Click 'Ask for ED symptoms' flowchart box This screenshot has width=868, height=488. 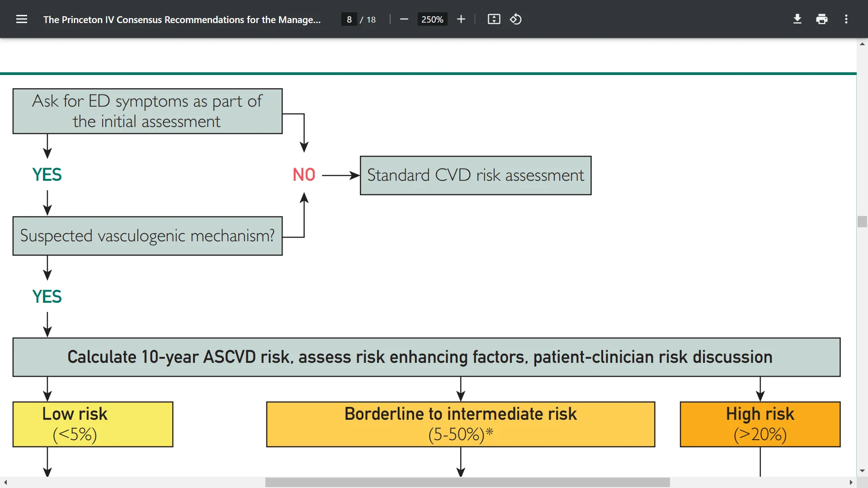point(147,111)
